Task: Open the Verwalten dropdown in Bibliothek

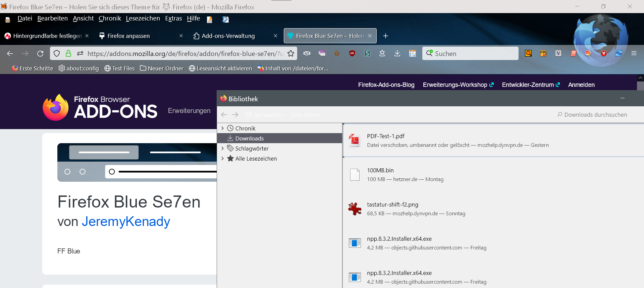Action: pos(265,115)
